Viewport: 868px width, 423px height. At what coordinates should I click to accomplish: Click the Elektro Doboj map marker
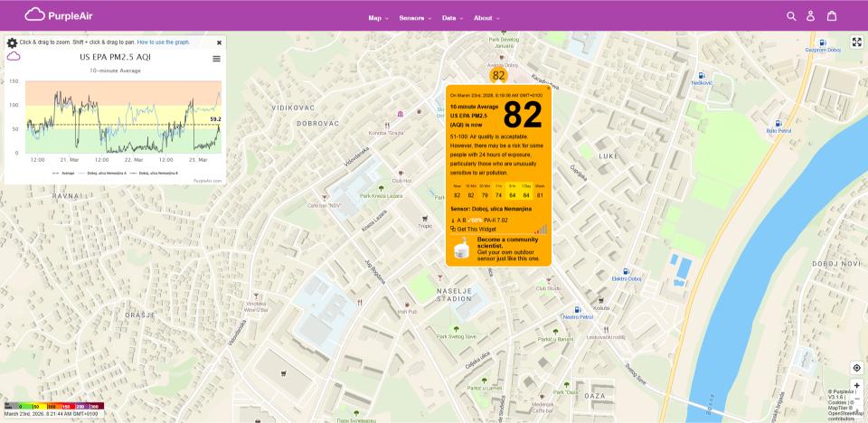626,271
